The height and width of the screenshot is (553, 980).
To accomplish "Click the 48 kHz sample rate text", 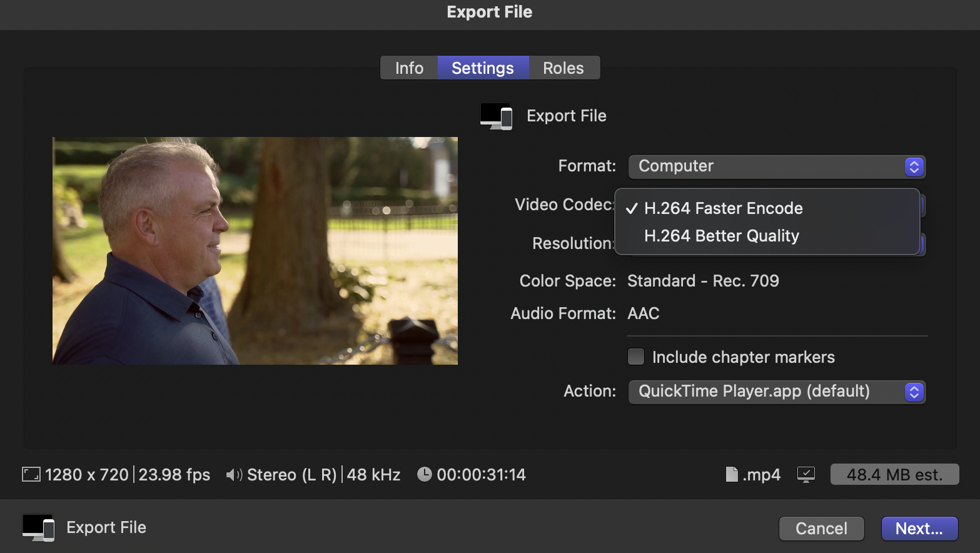I will [373, 475].
